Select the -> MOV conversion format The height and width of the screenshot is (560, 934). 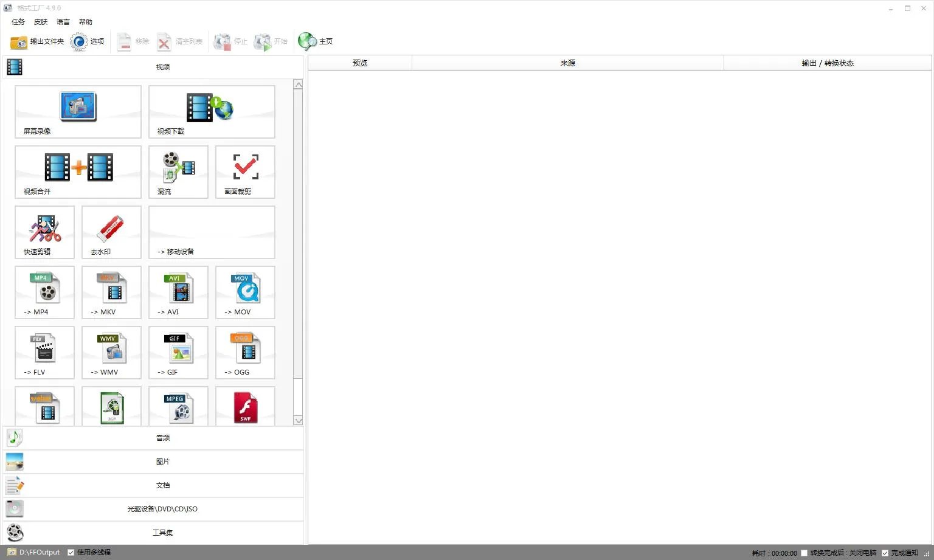(x=245, y=292)
